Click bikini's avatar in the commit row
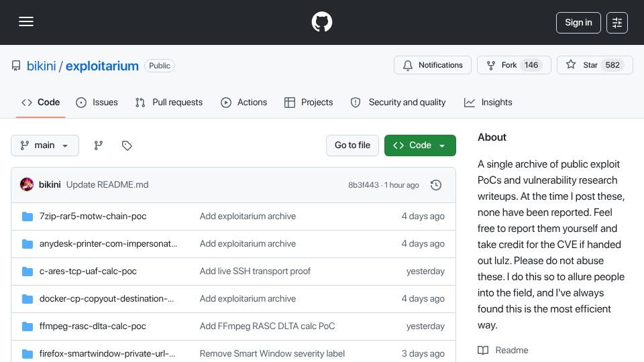644x362 pixels. pyautogui.click(x=27, y=185)
